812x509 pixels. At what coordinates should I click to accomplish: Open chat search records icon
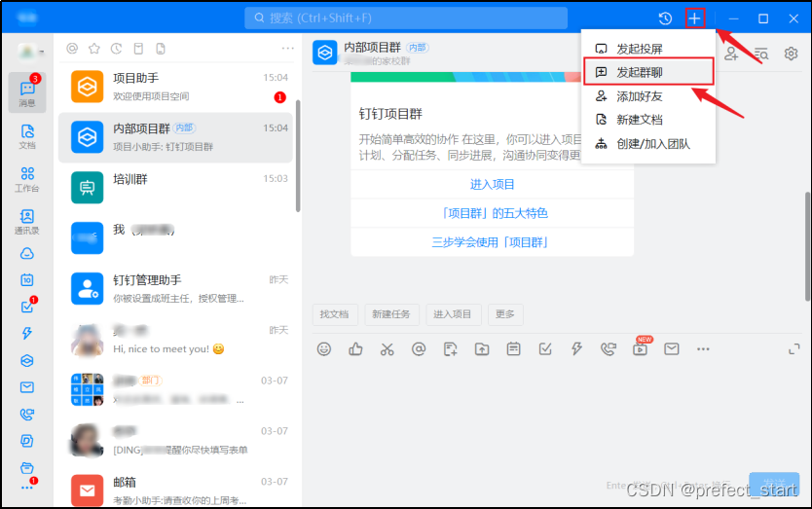pos(761,54)
